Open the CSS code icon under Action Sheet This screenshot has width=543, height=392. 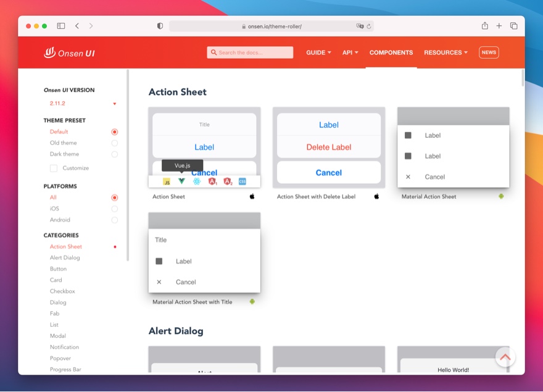click(x=242, y=181)
